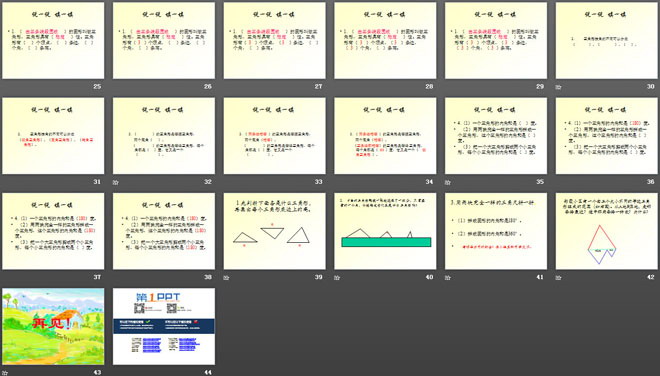Click slide number label 40
Image resolution: width=660 pixels, height=376 pixels.
tap(429, 277)
